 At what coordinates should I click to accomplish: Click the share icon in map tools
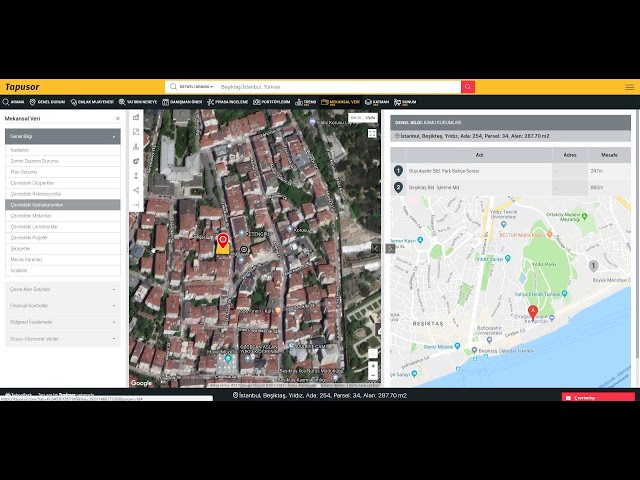(x=136, y=190)
